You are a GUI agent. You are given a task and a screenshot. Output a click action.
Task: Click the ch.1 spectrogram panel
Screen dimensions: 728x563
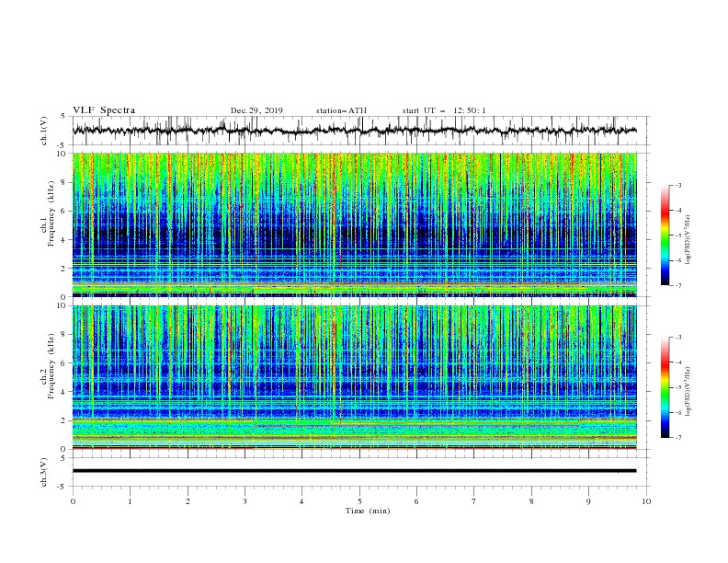pos(355,224)
